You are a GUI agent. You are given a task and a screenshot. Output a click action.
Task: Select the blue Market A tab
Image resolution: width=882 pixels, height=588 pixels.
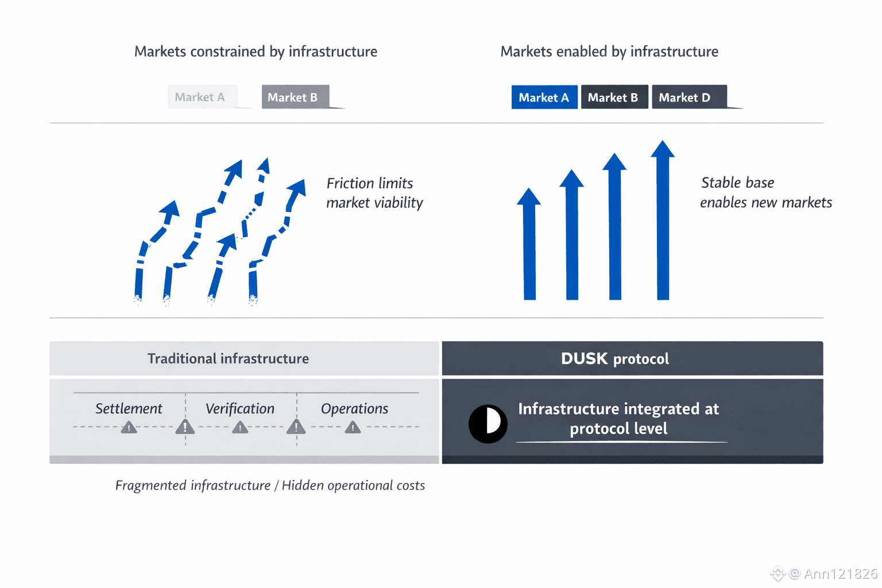pyautogui.click(x=544, y=98)
